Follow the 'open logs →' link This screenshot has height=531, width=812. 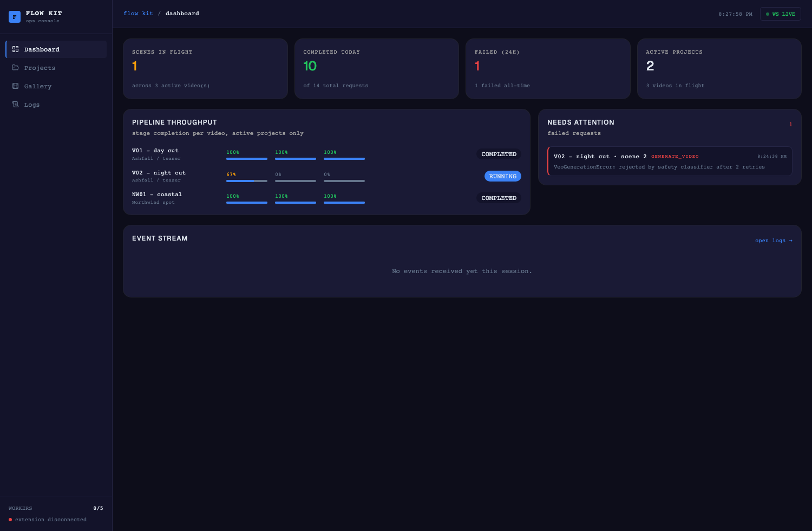click(774, 241)
